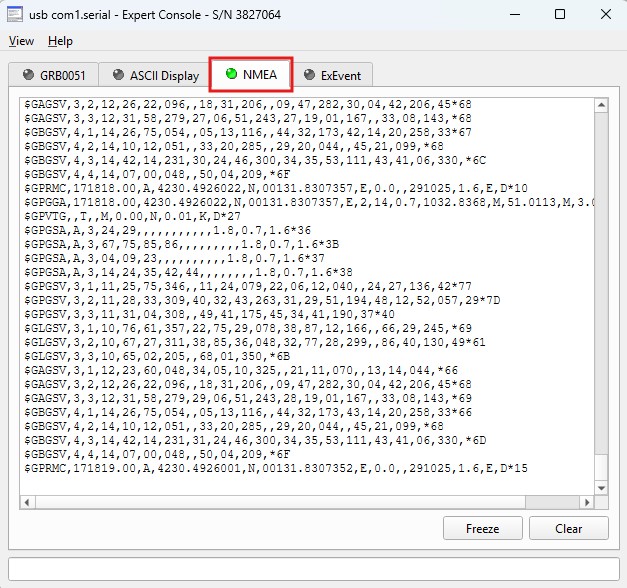Image resolution: width=627 pixels, height=588 pixels.
Task: Close the Expert Console window
Action: 603,14
